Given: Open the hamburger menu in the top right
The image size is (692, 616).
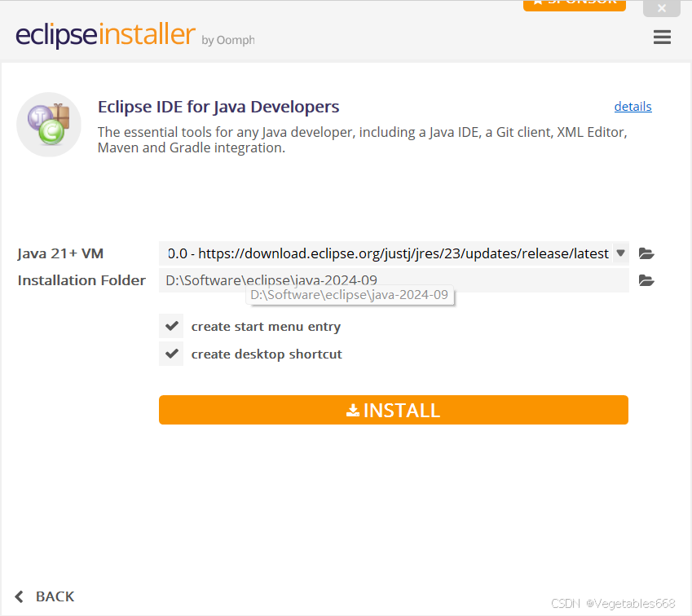Looking at the screenshot, I should click(x=662, y=37).
